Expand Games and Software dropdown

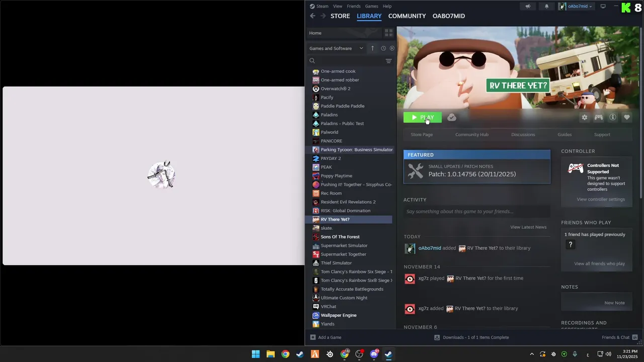[336, 48]
